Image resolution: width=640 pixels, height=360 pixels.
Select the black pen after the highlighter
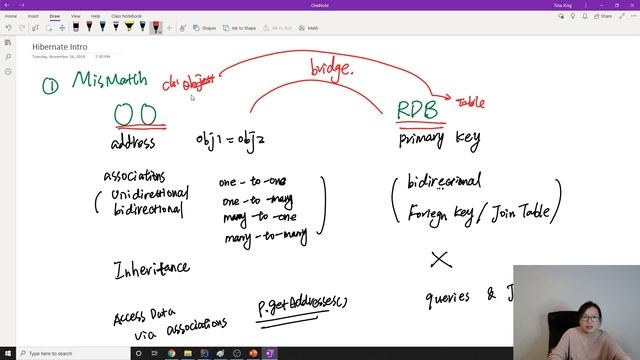pos(142,27)
